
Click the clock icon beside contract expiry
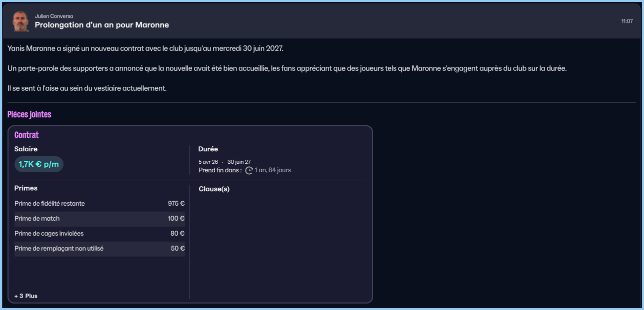coord(248,170)
